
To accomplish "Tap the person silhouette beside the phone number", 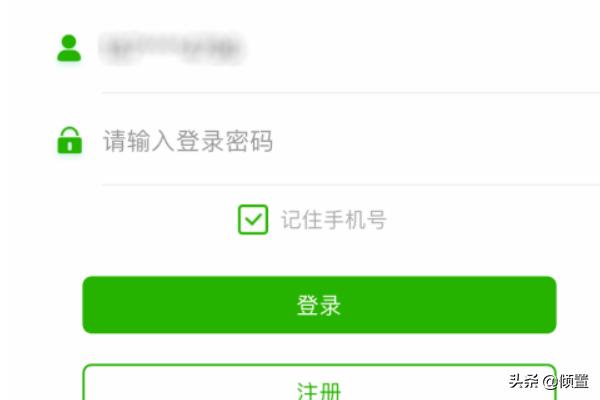I will (69, 48).
